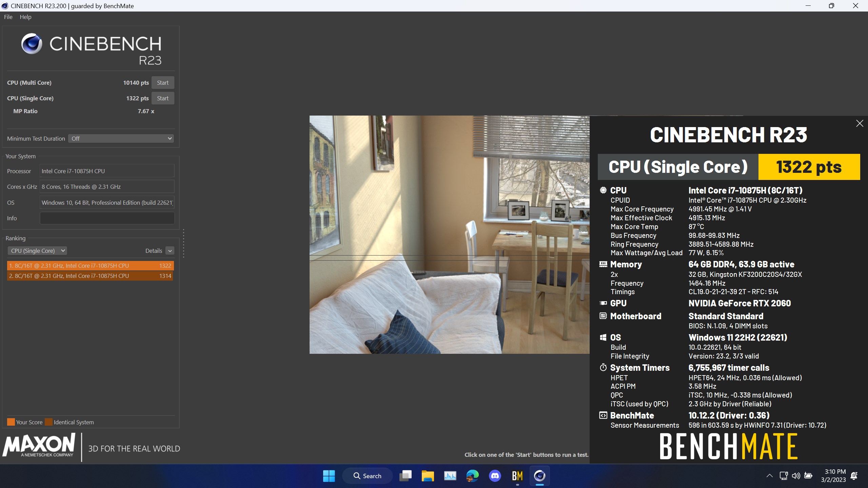Start the CPU (Single Core) test
Screen dimensions: 868x488
[x=163, y=98]
